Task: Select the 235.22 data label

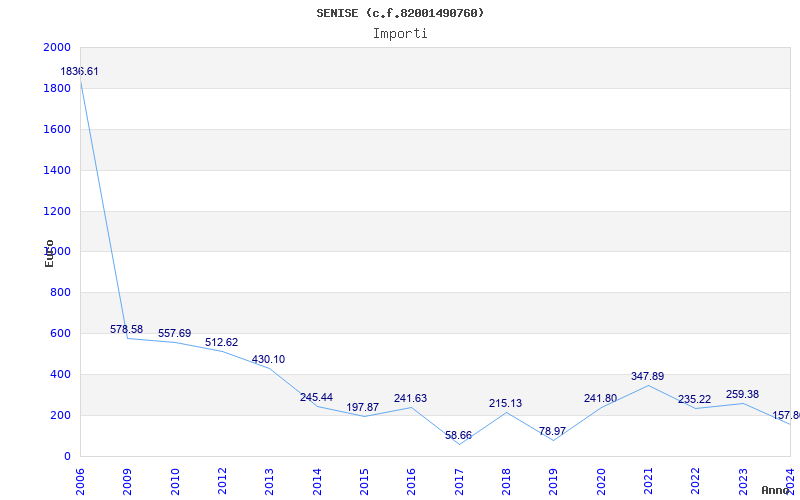Action: [694, 399]
